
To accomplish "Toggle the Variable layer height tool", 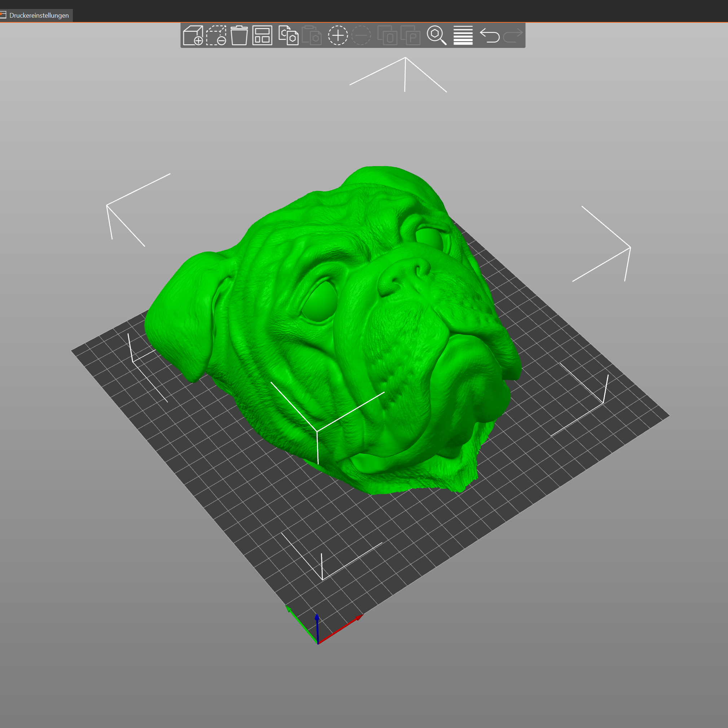I will coord(463,35).
